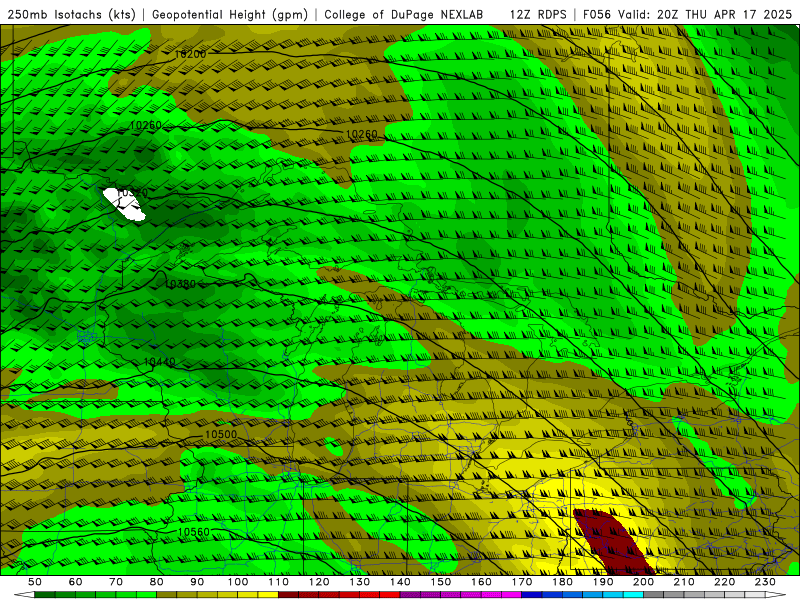Click the 80 value on the color scale
The height and width of the screenshot is (600, 800).
pos(157,582)
